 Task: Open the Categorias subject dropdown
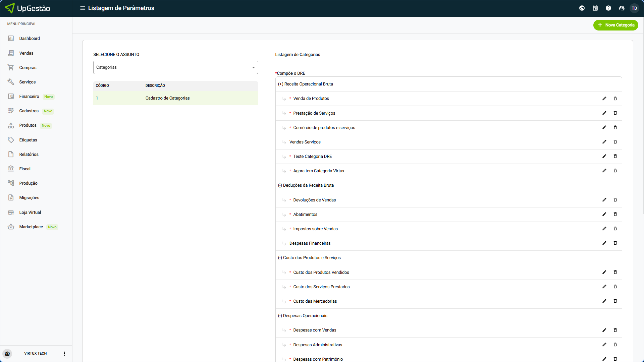[175, 67]
